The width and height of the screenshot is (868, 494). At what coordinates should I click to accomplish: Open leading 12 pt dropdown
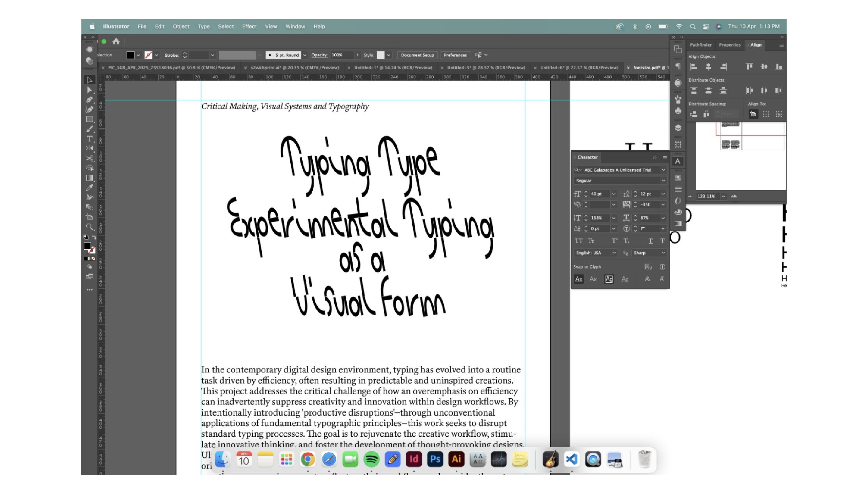coord(663,194)
